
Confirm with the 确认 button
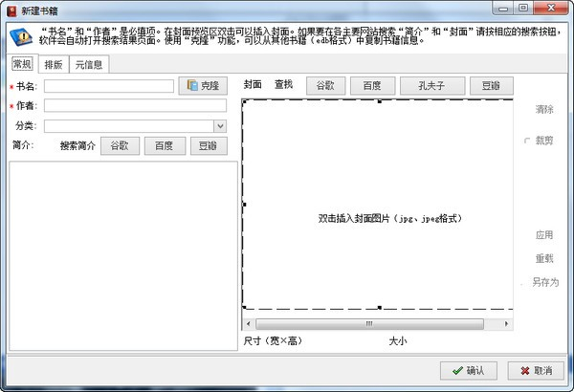[469, 371]
